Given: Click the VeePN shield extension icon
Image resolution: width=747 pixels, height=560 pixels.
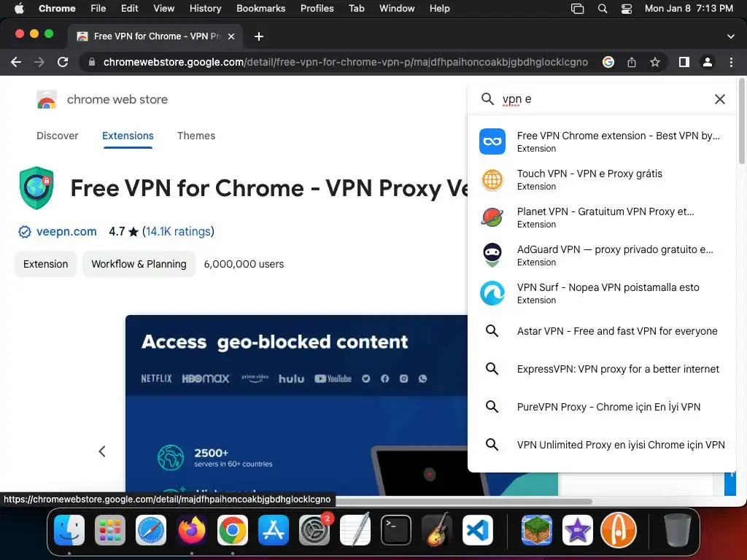Looking at the screenshot, I should click(x=36, y=187).
